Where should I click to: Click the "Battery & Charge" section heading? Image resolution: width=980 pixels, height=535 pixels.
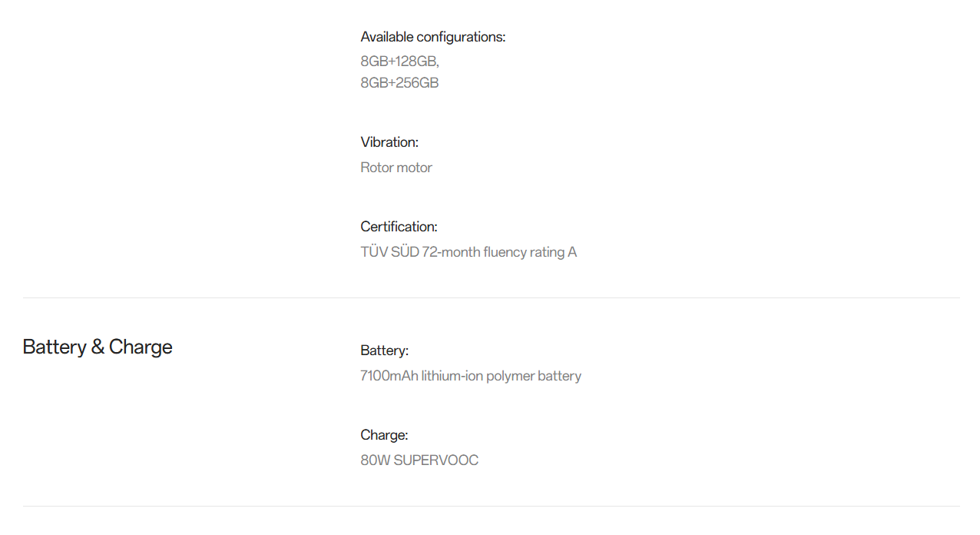pyautogui.click(x=98, y=347)
